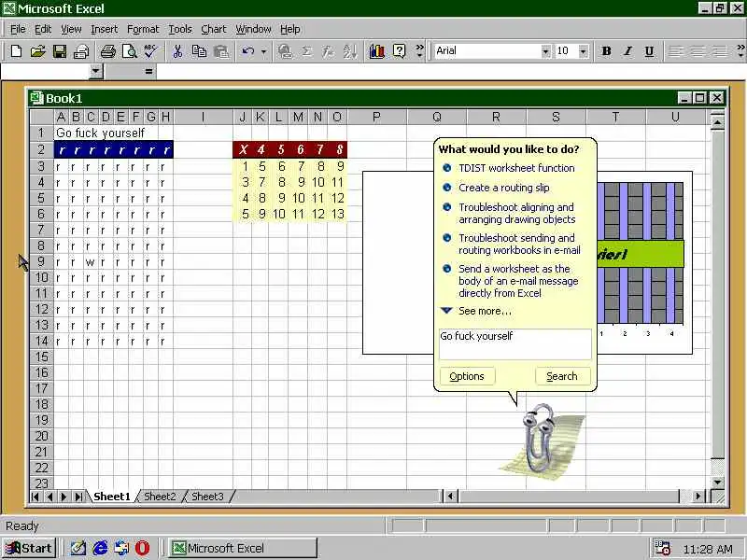The image size is (747, 560).
Task: Choose Send a worksheet as e-mail body topic
Action: (x=518, y=281)
